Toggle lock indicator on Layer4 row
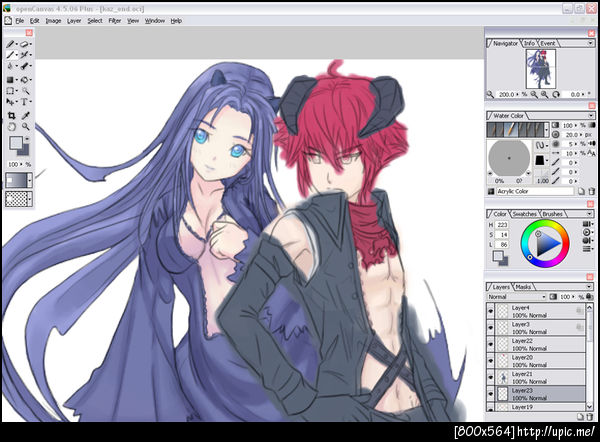This screenshot has width=600, height=442. (580, 311)
